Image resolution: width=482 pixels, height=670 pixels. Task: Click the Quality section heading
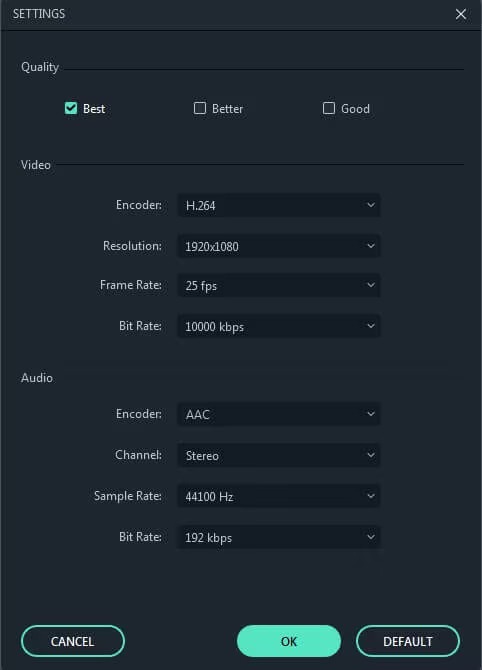point(40,67)
